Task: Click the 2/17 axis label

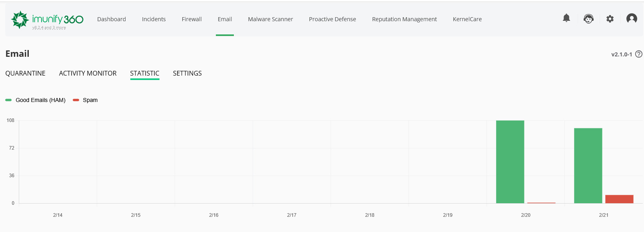Action: tap(292, 215)
